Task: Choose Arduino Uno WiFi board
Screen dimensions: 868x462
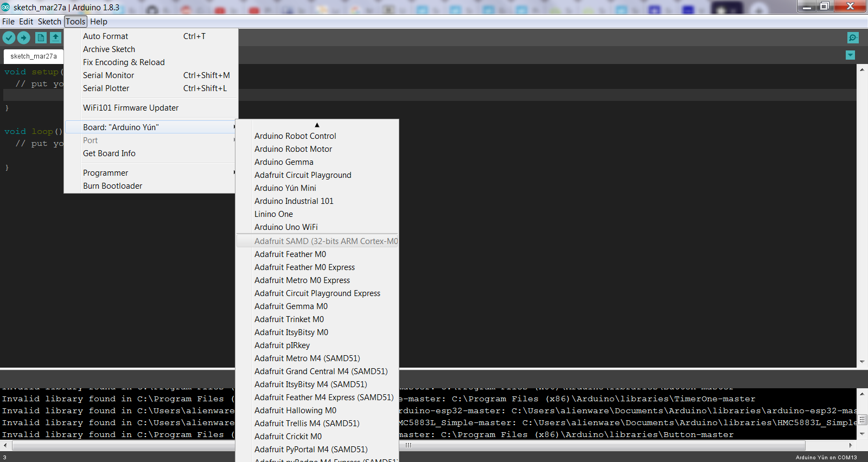Action: tap(317, 227)
